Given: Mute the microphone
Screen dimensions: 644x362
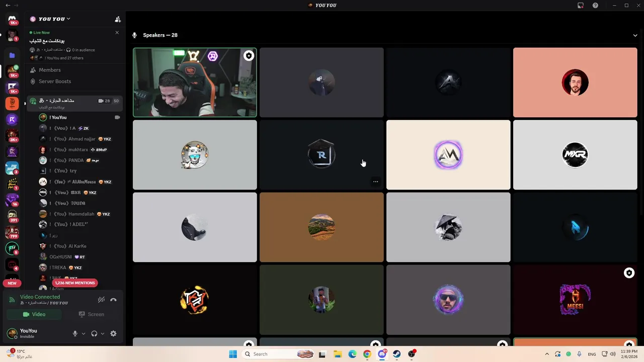Looking at the screenshot, I should point(75,333).
